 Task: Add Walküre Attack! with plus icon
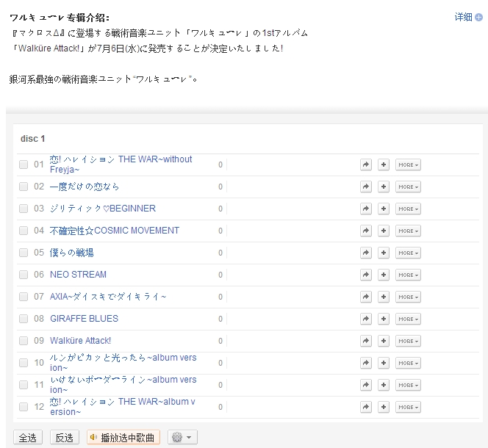pos(384,341)
